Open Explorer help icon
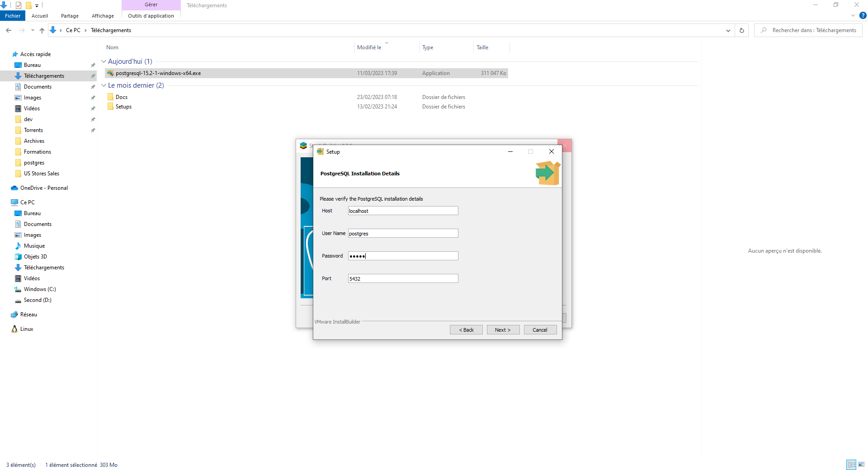 pos(863,15)
